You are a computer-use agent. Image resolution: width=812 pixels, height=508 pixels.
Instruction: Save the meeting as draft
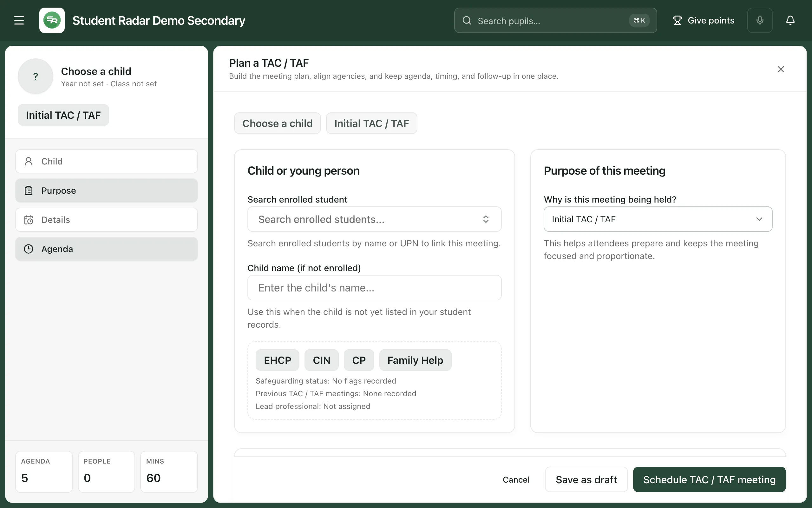(586, 479)
